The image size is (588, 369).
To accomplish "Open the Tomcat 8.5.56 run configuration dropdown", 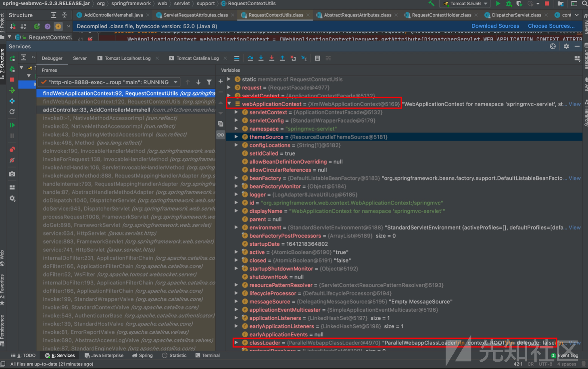I will click(466, 4).
